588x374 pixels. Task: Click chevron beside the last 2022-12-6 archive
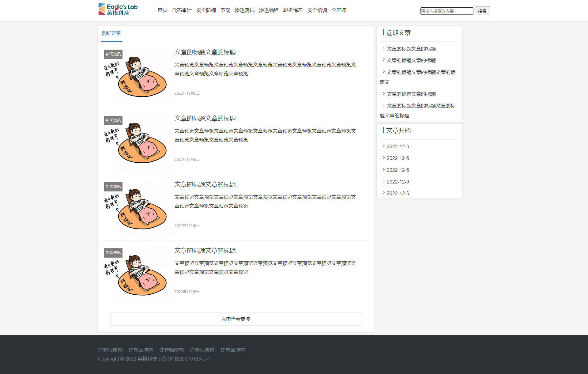[383, 193]
